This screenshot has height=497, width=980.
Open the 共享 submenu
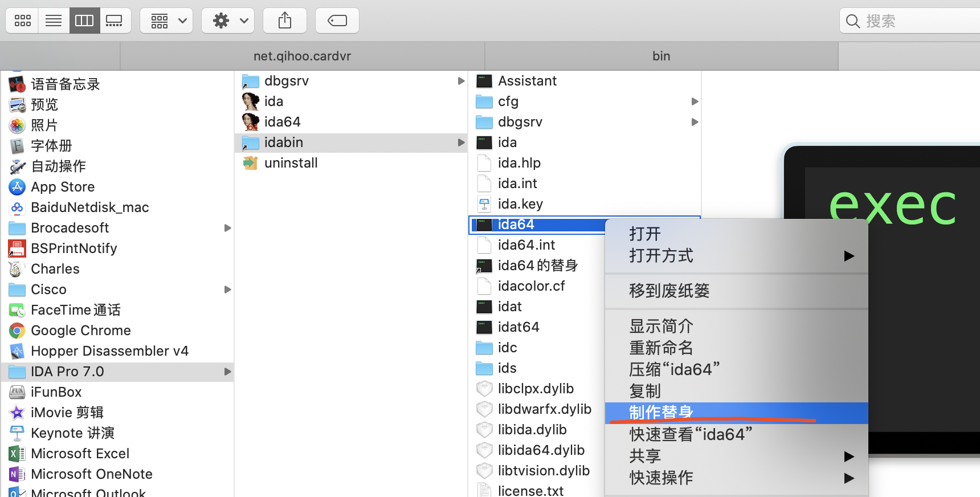736,456
